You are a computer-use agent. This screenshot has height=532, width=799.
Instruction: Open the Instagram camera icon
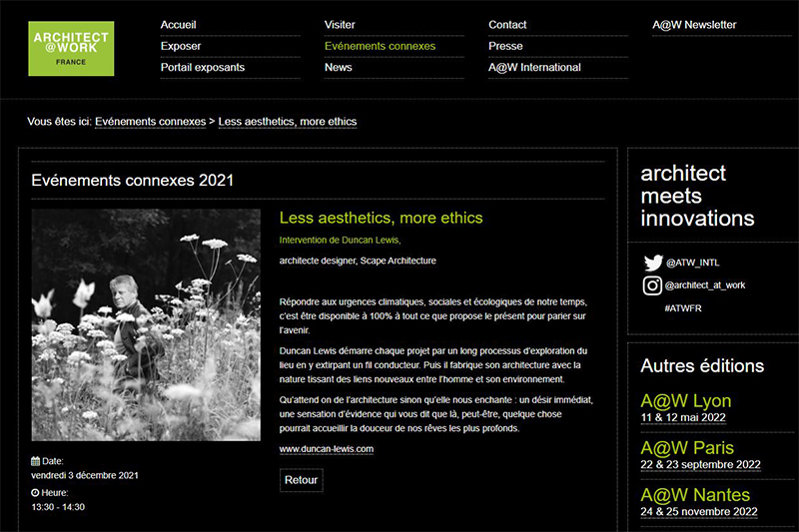[x=652, y=285]
